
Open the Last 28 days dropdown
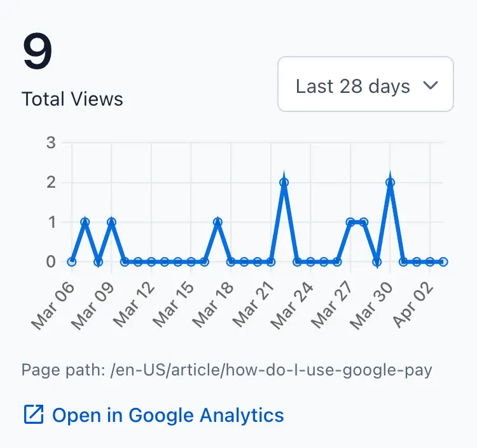click(x=366, y=84)
